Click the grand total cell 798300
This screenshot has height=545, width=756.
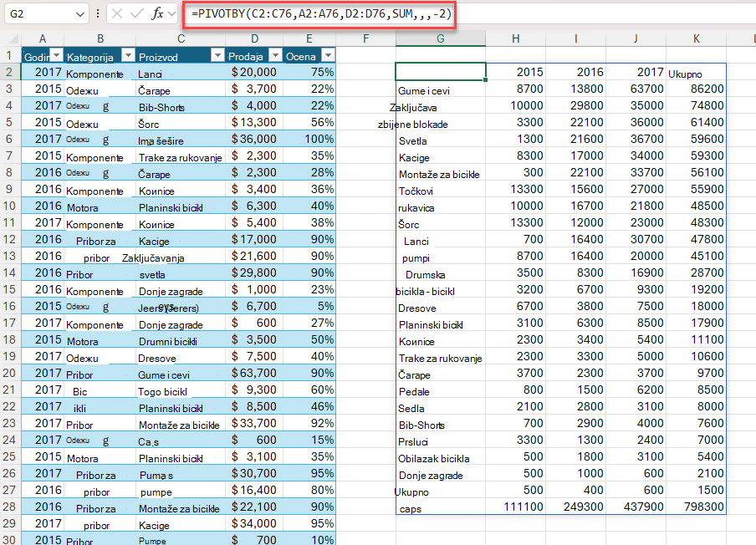[696, 507]
